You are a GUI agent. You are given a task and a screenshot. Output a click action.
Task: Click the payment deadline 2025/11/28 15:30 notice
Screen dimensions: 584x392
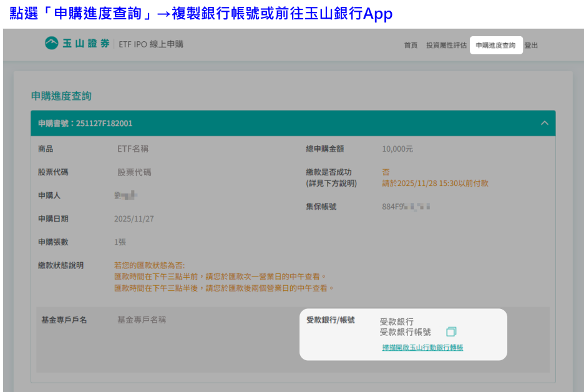point(435,184)
